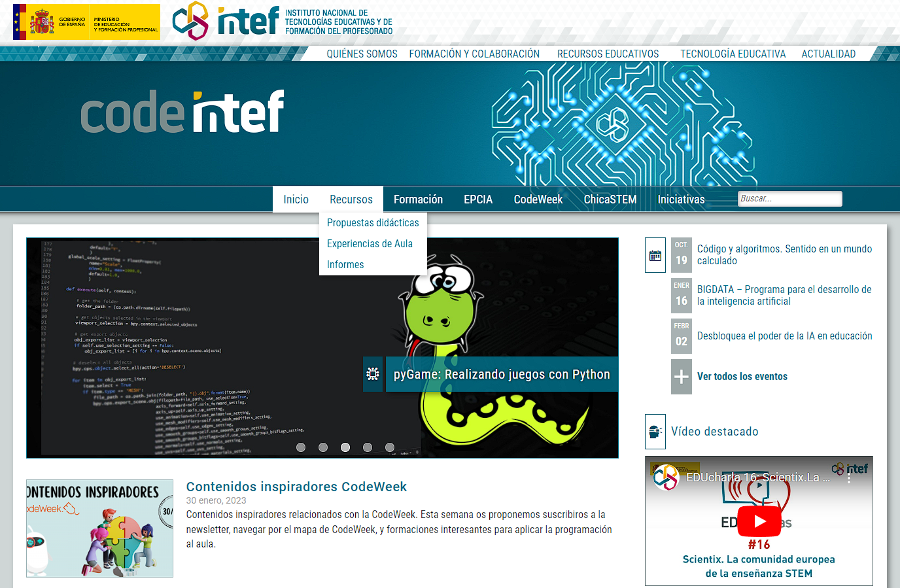The height and width of the screenshot is (588, 900).
Task: Open the ChicaSTEM section
Action: coord(610,199)
